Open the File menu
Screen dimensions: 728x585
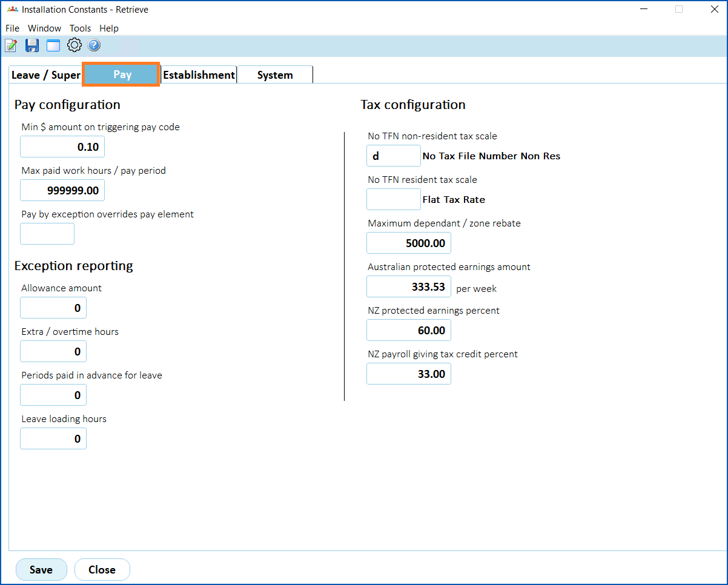click(12, 28)
